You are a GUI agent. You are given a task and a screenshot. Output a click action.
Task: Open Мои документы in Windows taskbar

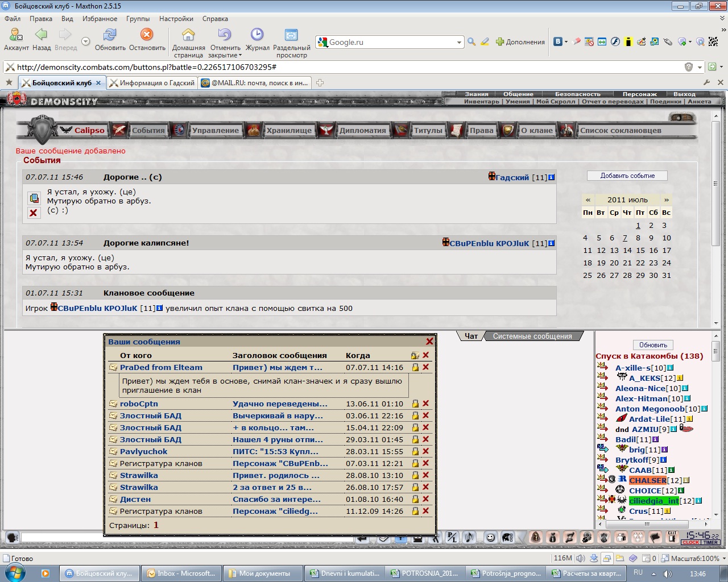coord(262,573)
